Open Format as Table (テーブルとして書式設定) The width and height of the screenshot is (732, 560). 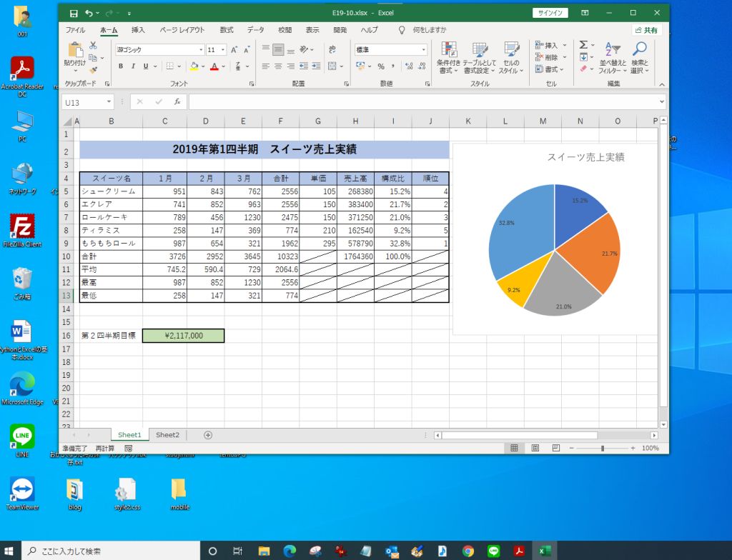click(x=479, y=58)
